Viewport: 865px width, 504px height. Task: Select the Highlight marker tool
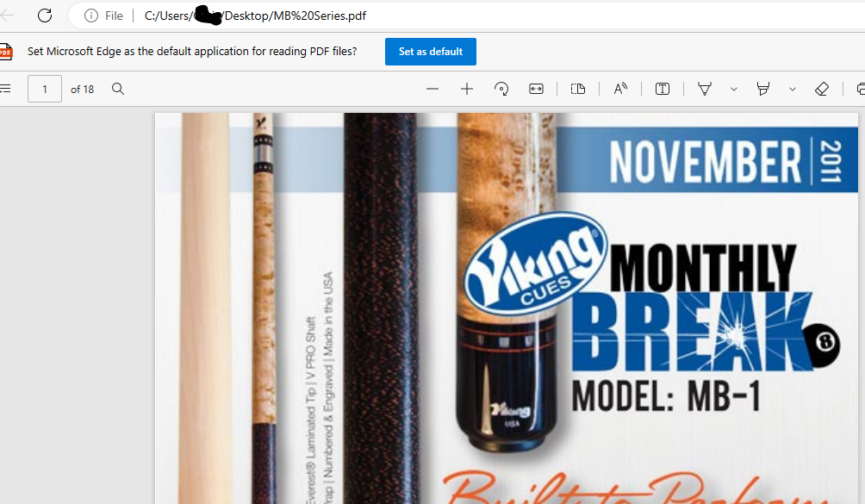(x=762, y=89)
